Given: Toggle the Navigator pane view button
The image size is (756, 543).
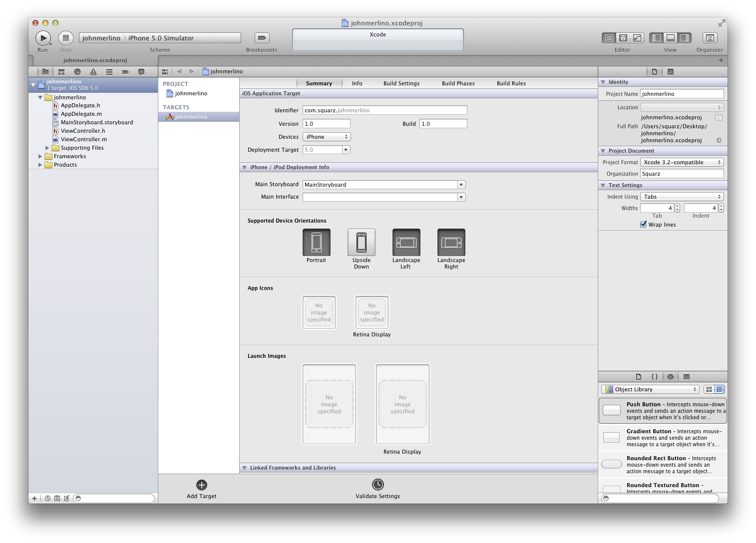Looking at the screenshot, I should click(x=657, y=38).
